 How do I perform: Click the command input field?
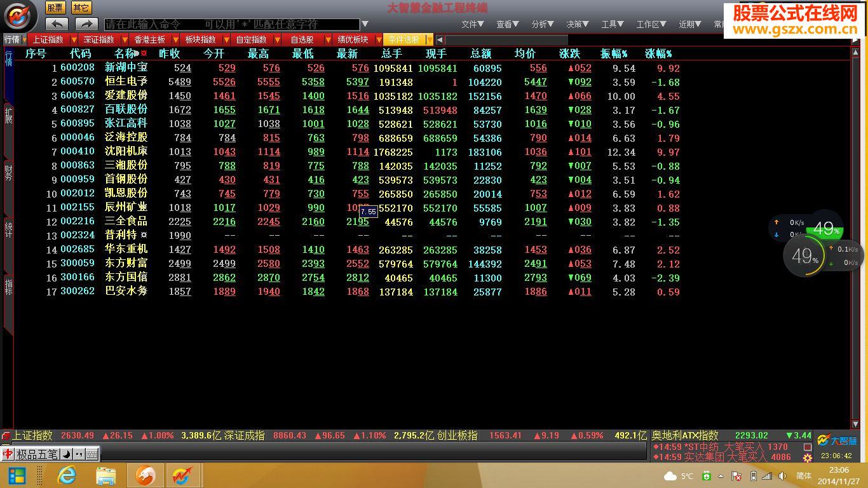(x=231, y=24)
